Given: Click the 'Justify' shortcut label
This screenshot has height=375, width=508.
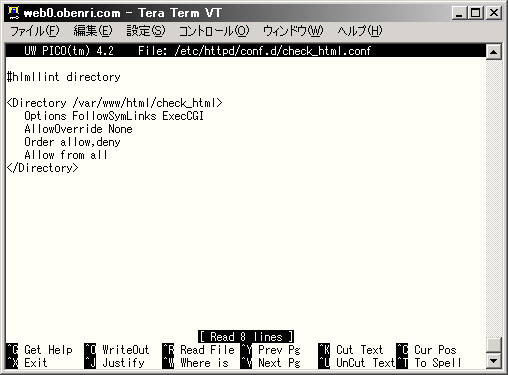Looking at the screenshot, I should click(123, 363).
